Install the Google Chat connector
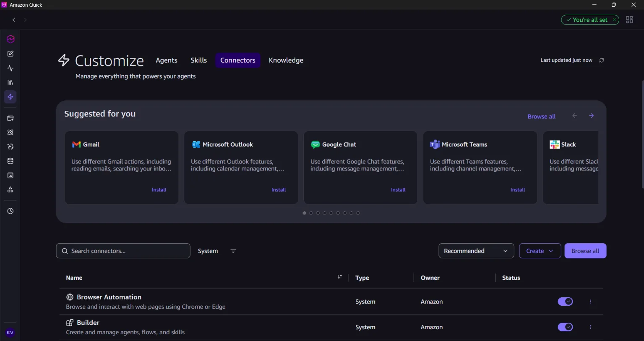 tap(398, 190)
